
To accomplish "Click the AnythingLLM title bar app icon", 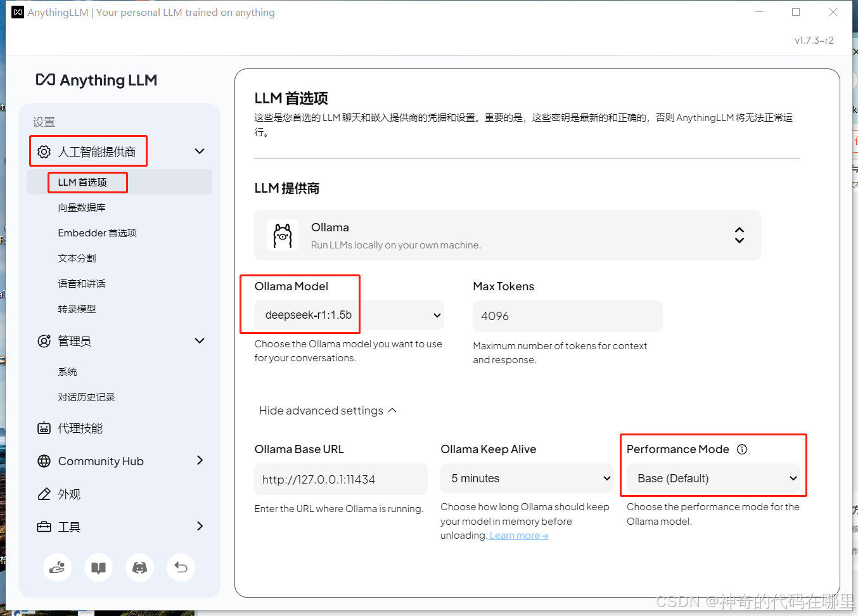I will [x=18, y=12].
